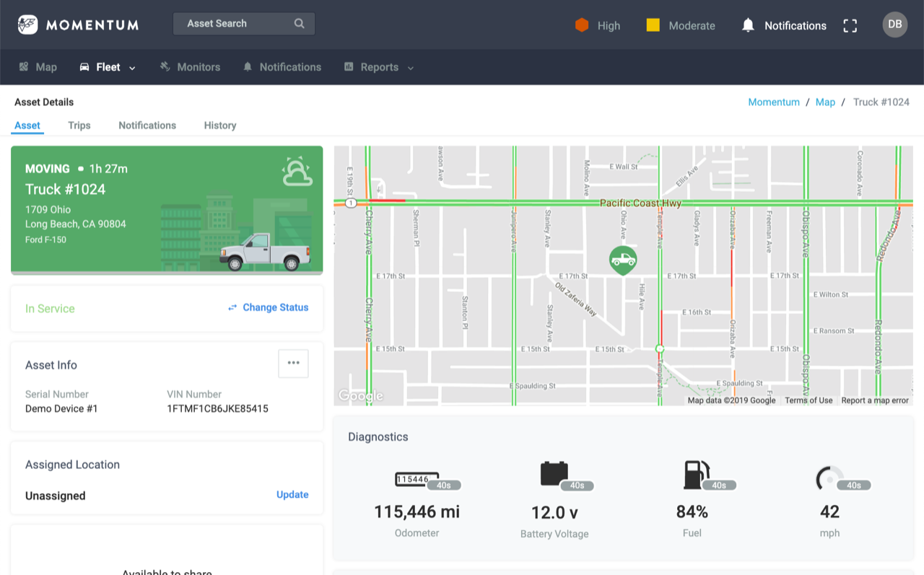Open the Asset Info three-dot menu
The height and width of the screenshot is (575, 924).
pyautogui.click(x=293, y=364)
